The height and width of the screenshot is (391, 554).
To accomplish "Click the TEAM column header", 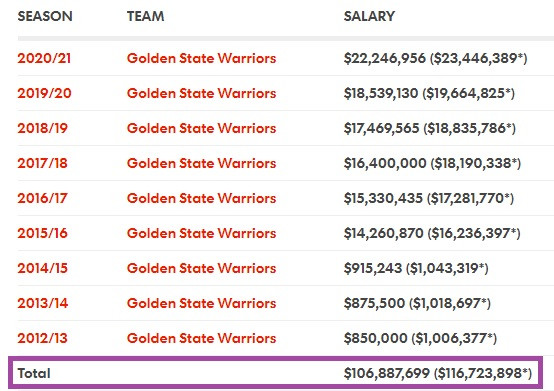I will coord(146,16).
